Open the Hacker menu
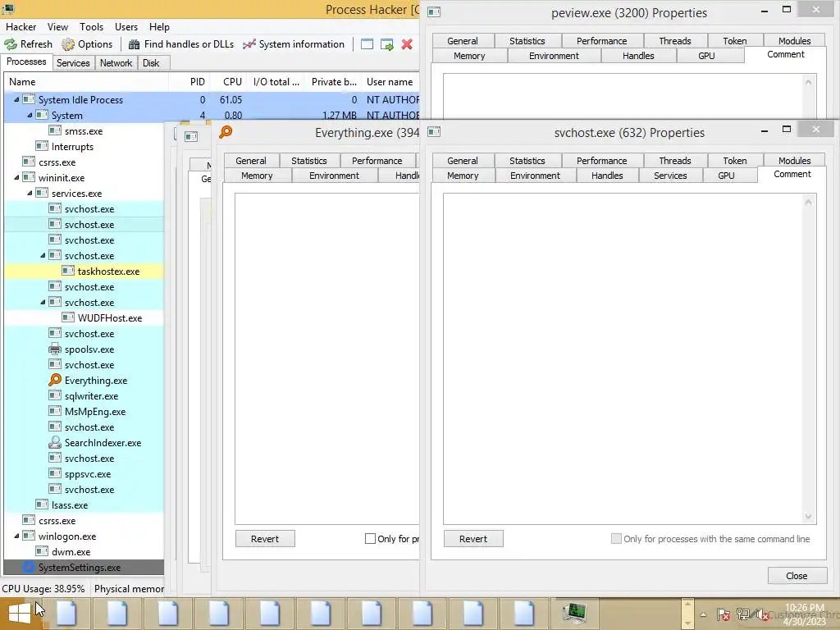The width and height of the screenshot is (840, 630). [21, 27]
